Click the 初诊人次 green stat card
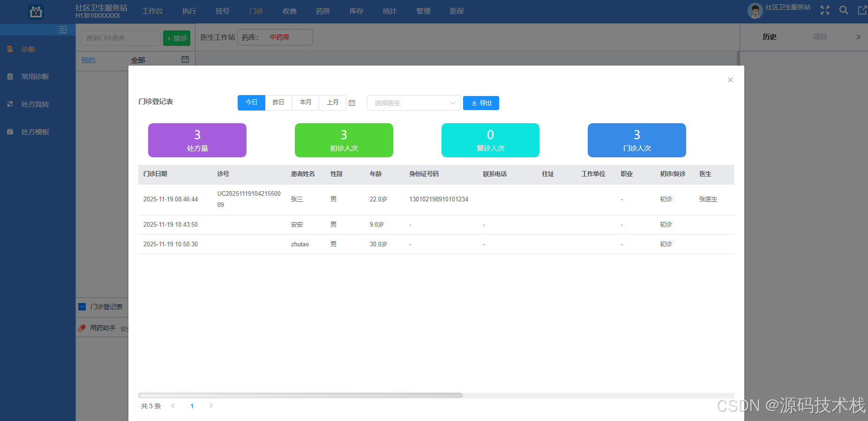The image size is (868, 421). tap(344, 140)
